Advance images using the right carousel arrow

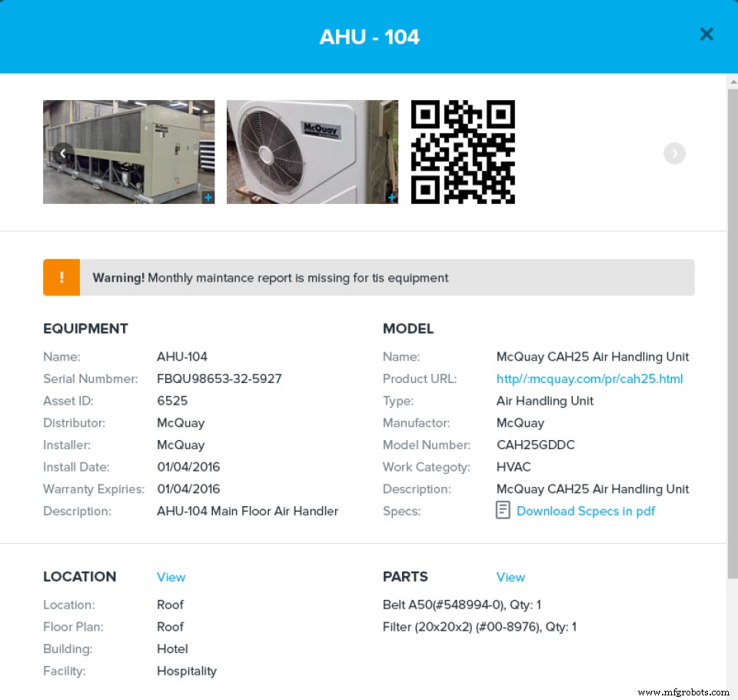pyautogui.click(x=674, y=153)
